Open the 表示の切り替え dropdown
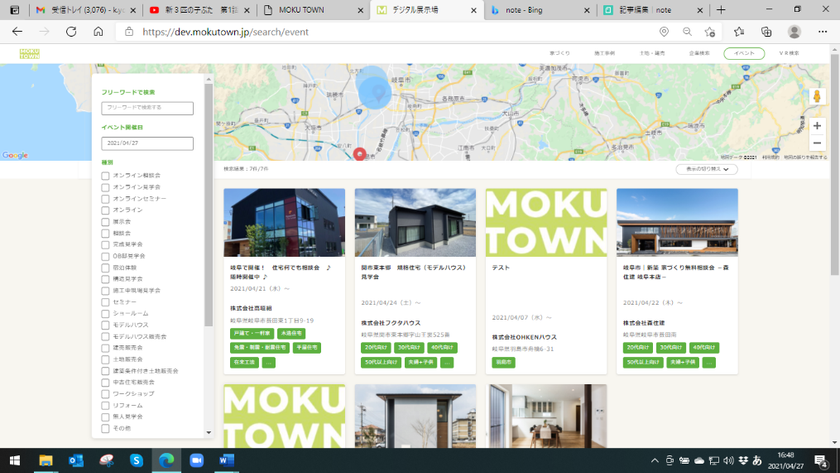The width and height of the screenshot is (840, 473). [706, 169]
